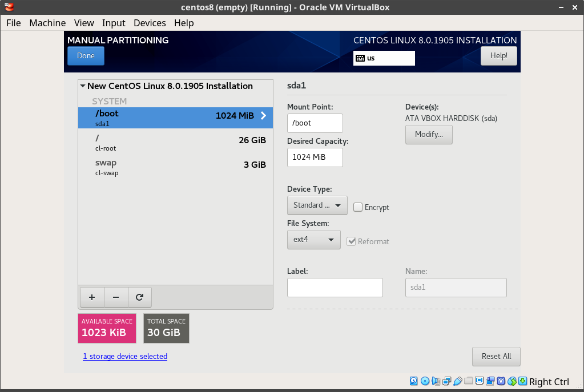Open the File menu

[x=13, y=23]
